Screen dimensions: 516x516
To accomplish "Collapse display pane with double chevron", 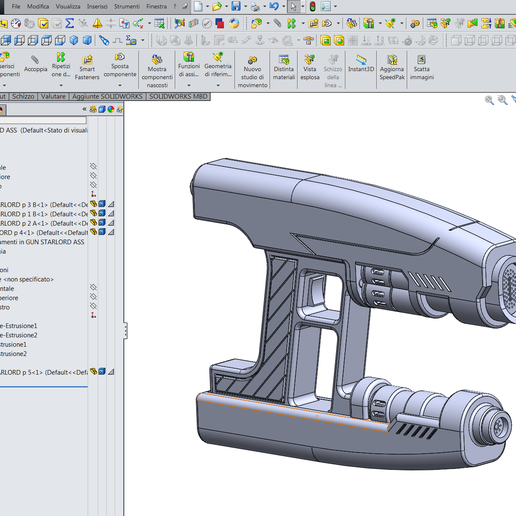I will click(x=84, y=109).
